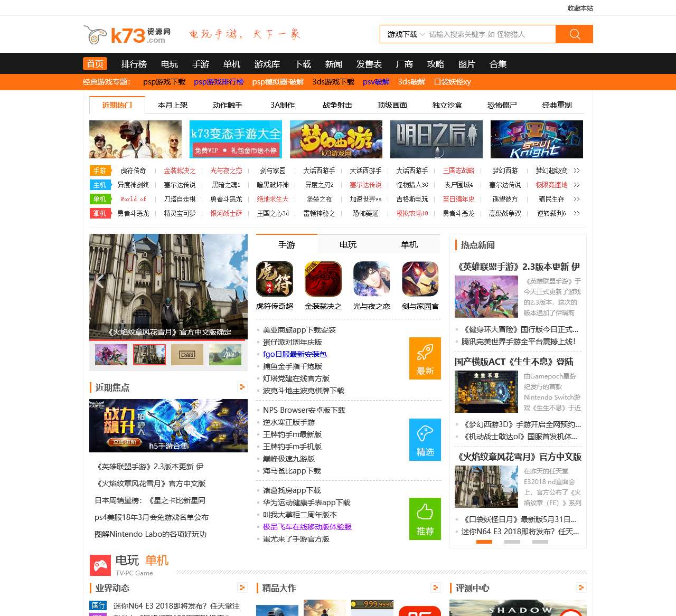
Task: Open 图解Nintendo Labo的各项好玩功 article
Action: tap(151, 534)
